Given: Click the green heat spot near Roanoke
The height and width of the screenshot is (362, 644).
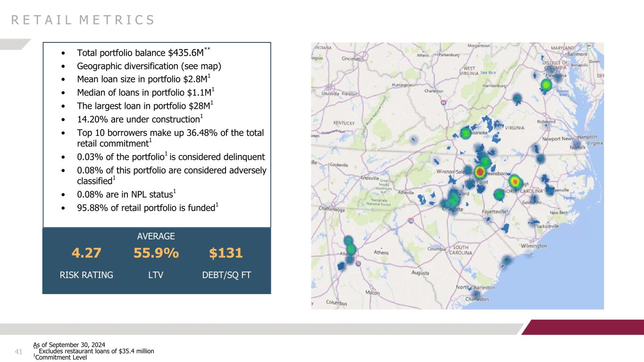Looking at the screenshot, I should 466,133.
